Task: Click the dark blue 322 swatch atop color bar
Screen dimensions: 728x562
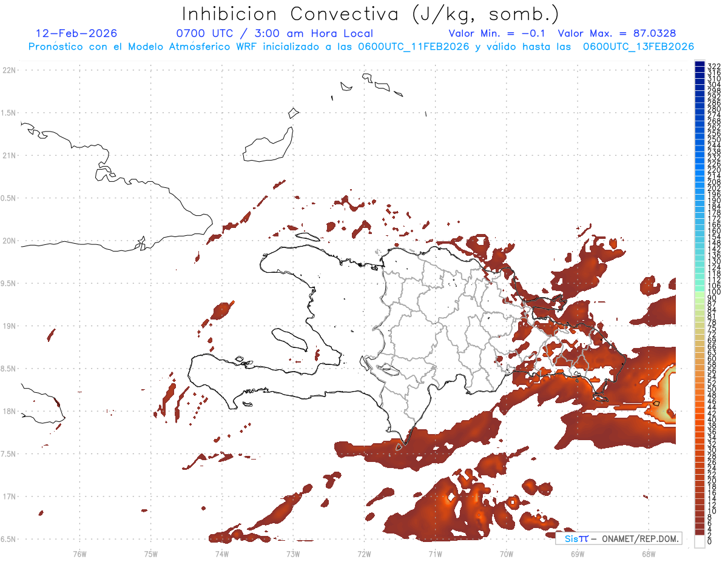Action: click(x=699, y=64)
